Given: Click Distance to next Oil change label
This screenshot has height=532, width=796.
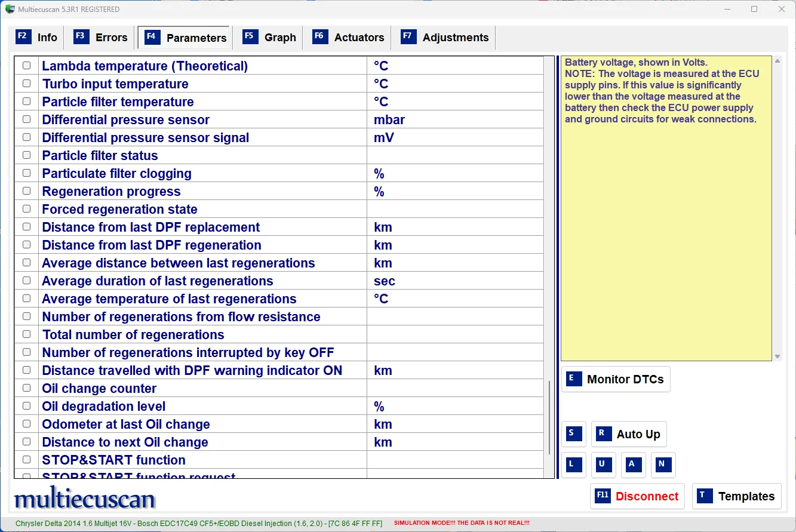Looking at the screenshot, I should click(x=125, y=442).
